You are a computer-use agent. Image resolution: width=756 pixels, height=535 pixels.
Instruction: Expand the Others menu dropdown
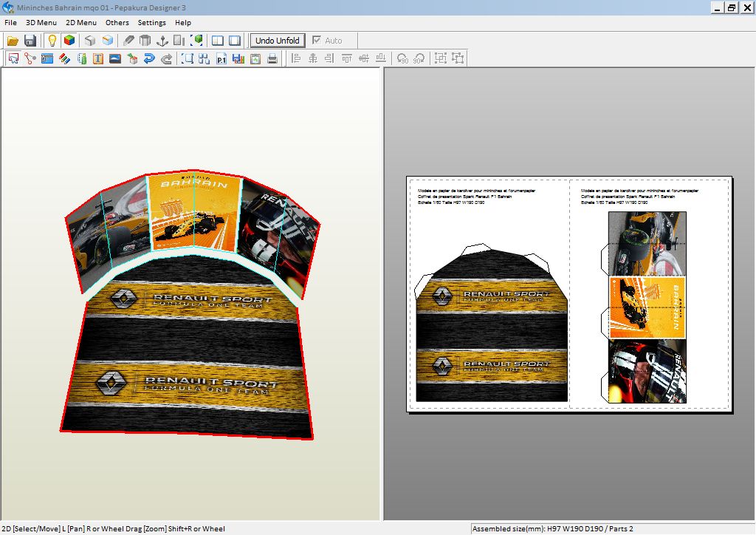pyautogui.click(x=117, y=23)
